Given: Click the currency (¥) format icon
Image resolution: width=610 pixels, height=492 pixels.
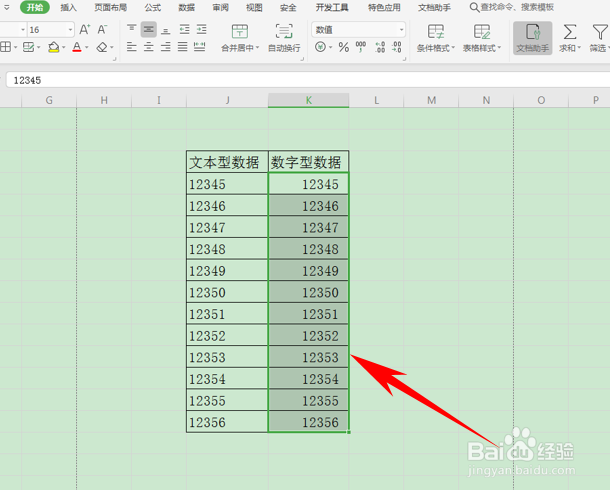Looking at the screenshot, I should (x=321, y=47).
